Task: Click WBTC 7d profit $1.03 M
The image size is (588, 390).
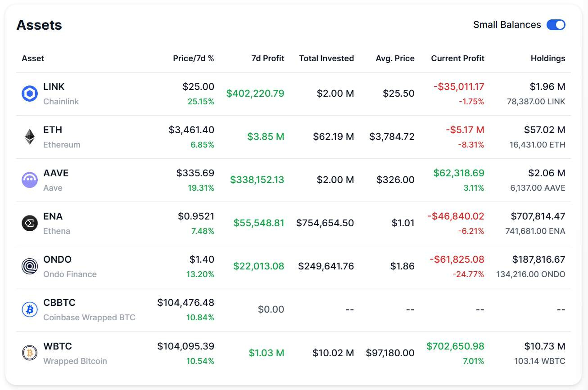Action: [267, 353]
